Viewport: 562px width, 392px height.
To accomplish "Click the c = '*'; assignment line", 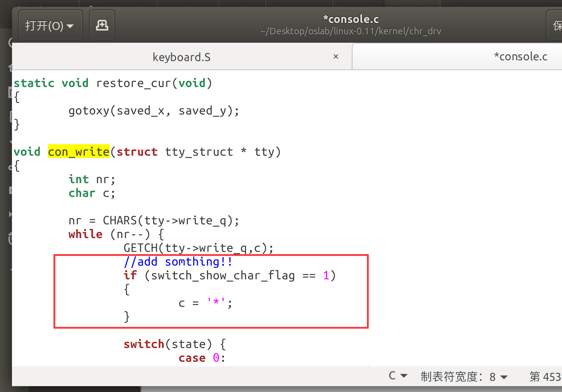I will coord(205,303).
